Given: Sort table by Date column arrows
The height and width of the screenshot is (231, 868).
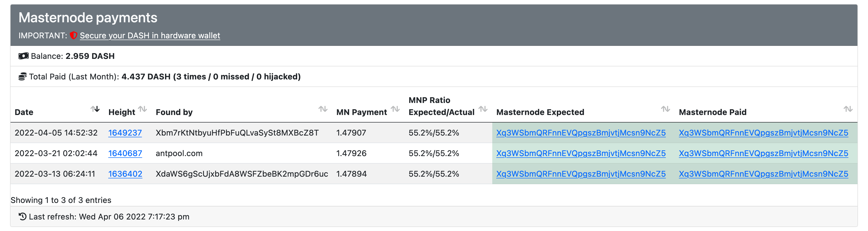Looking at the screenshot, I should pos(95,109).
